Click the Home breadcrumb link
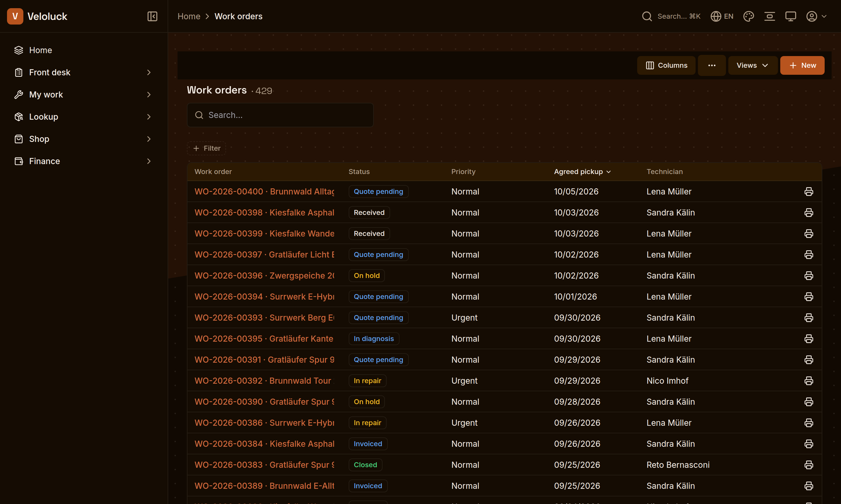The width and height of the screenshot is (841, 504). (189, 16)
